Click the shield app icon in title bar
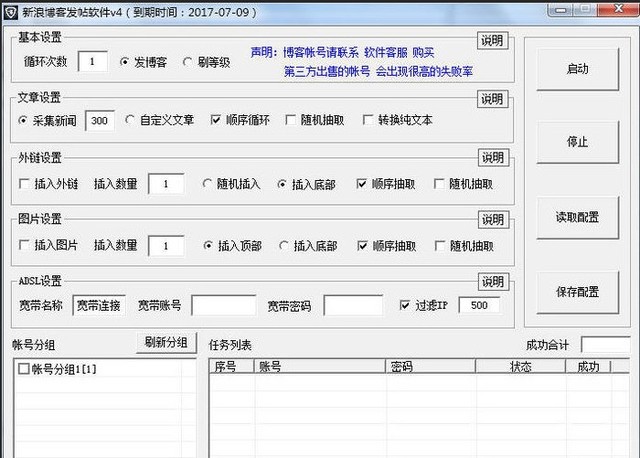Image resolution: width=640 pixels, height=458 pixels. pyautogui.click(x=10, y=12)
